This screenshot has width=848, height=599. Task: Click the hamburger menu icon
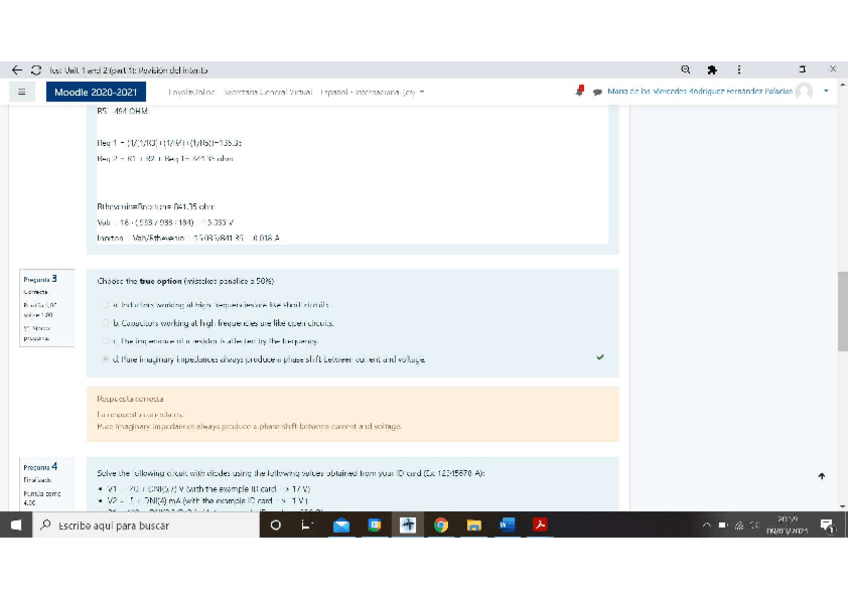tap(20, 91)
